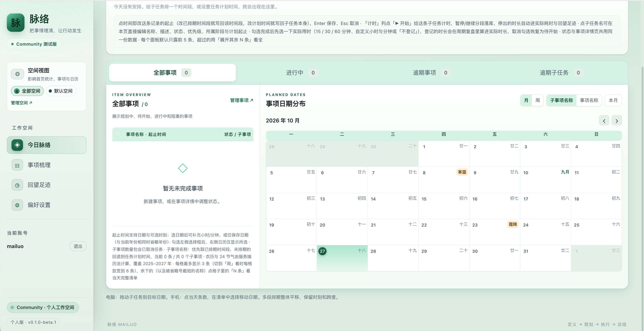Select calendar day 20 十一
This screenshot has width=644, height=331.
(x=342, y=232)
